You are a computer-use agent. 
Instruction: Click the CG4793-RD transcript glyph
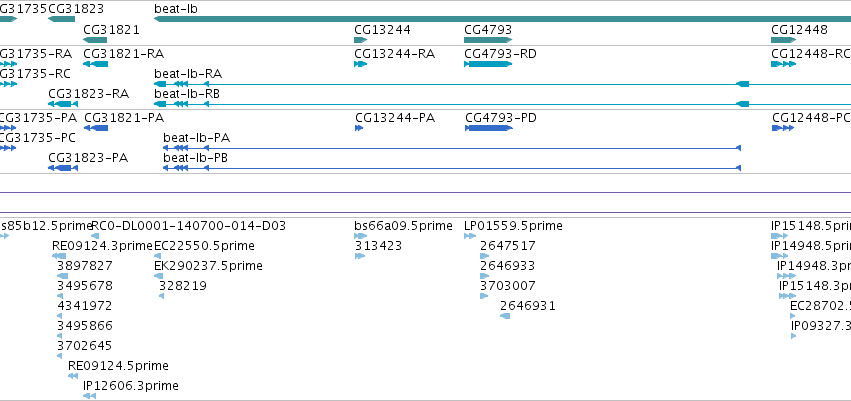pyautogui.click(x=488, y=64)
